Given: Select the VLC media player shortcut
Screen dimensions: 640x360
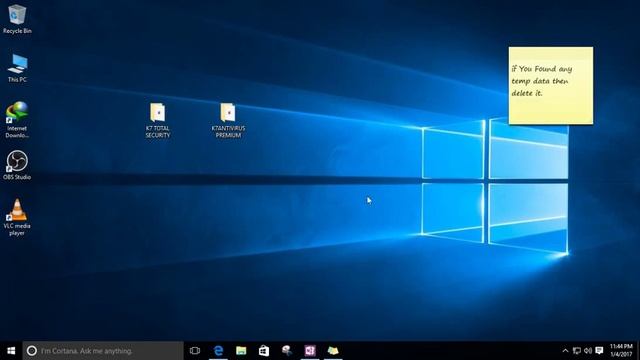Looking at the screenshot, I should pyautogui.click(x=17, y=217).
